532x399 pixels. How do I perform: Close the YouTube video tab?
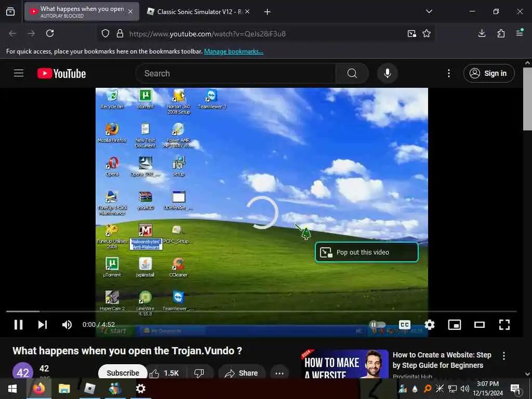coord(130,11)
